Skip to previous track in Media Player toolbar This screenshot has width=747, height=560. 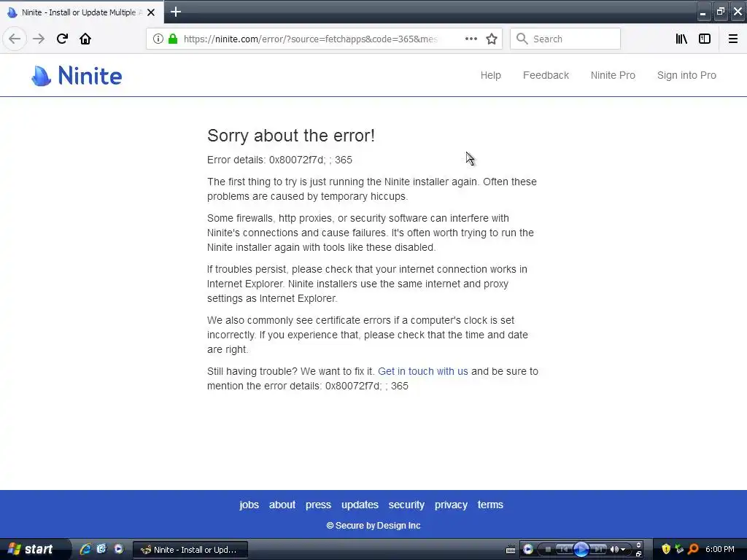tap(564, 550)
